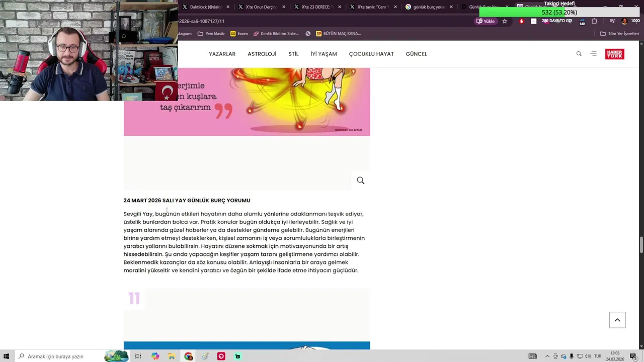This screenshot has height=362, width=644.
Task: Click the scroll-to-top arrow button
Action: point(617,320)
